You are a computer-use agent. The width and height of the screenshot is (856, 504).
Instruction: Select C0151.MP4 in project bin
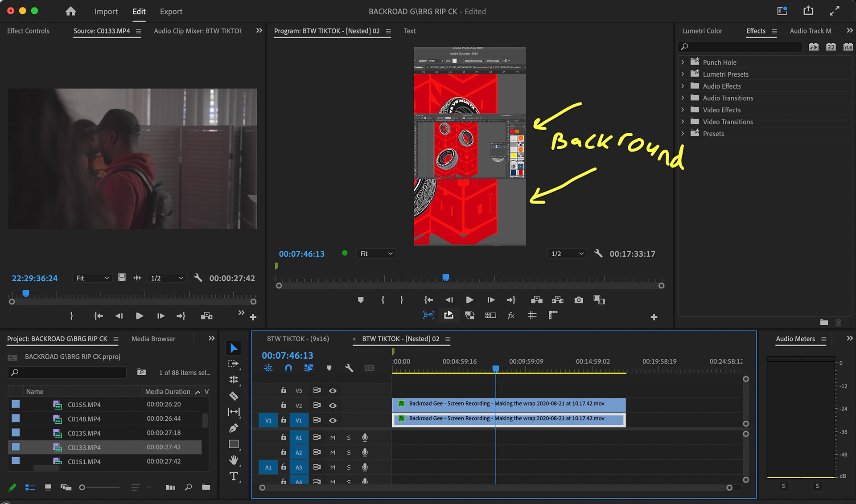coord(84,462)
